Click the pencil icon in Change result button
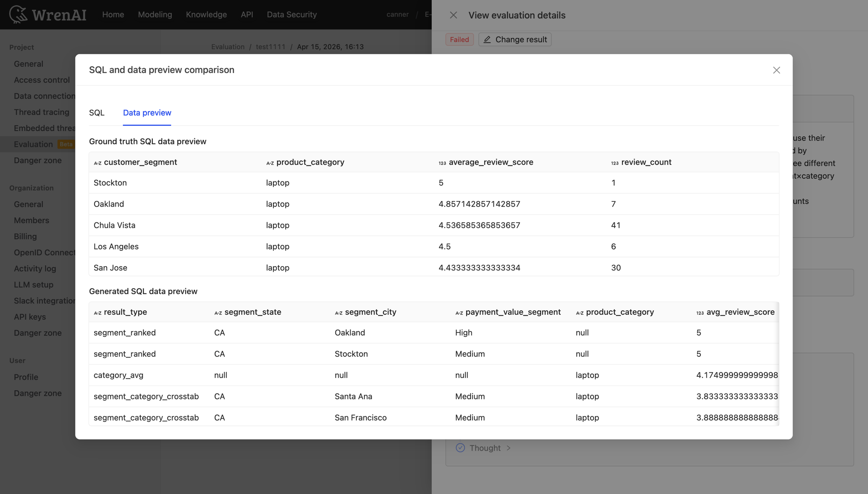The image size is (868, 494). [x=488, y=39]
